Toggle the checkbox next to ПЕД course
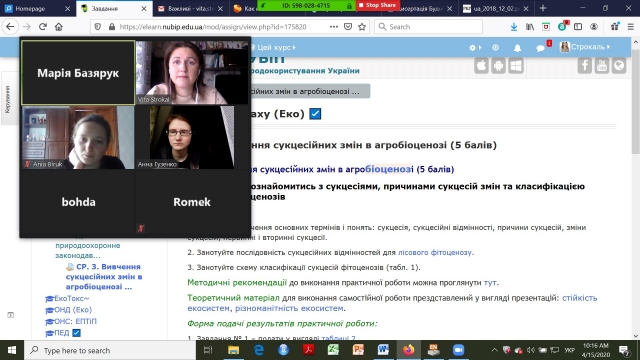This screenshot has width=640, height=360. [76, 333]
